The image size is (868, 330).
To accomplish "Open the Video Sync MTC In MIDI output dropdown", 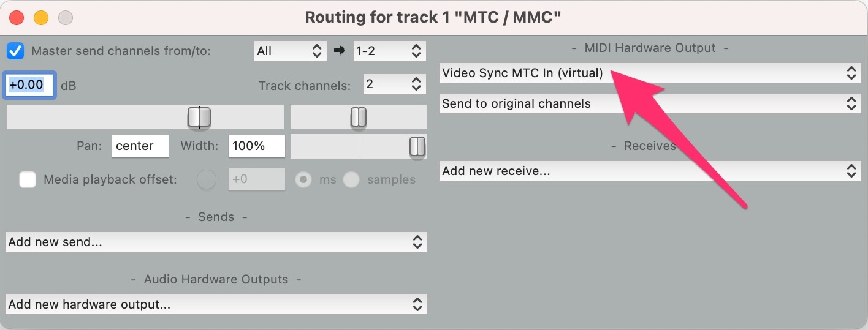I will pos(650,73).
